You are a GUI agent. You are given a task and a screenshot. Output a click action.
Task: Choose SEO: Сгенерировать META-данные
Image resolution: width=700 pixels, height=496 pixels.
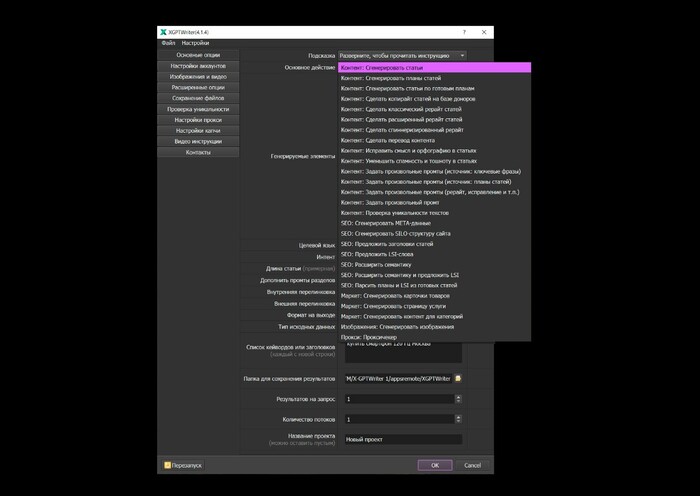click(434, 223)
